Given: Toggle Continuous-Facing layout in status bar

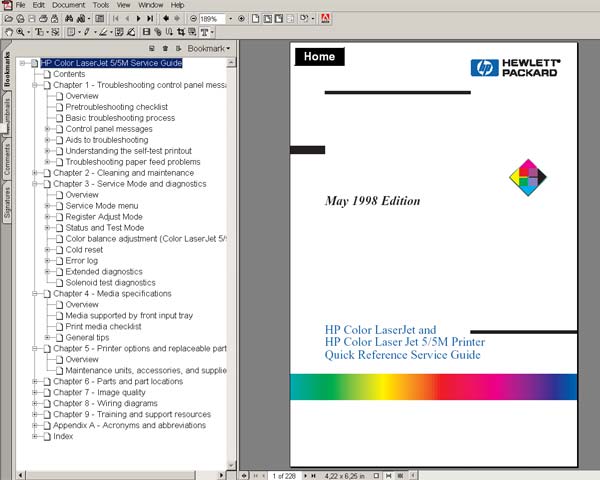Looking at the screenshot, I should (x=400, y=476).
